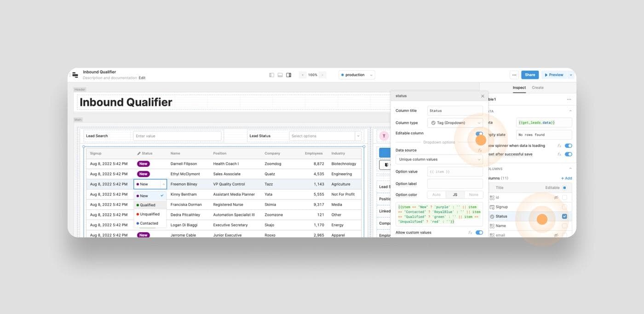Image resolution: width=644 pixels, height=314 pixels.
Task: Click + Add to add a column
Action: click(566, 178)
